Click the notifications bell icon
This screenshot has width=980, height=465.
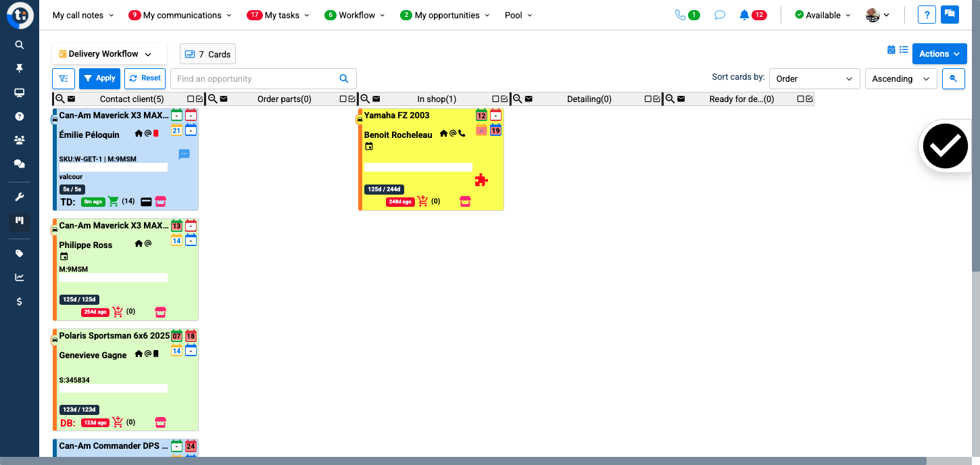744,15
